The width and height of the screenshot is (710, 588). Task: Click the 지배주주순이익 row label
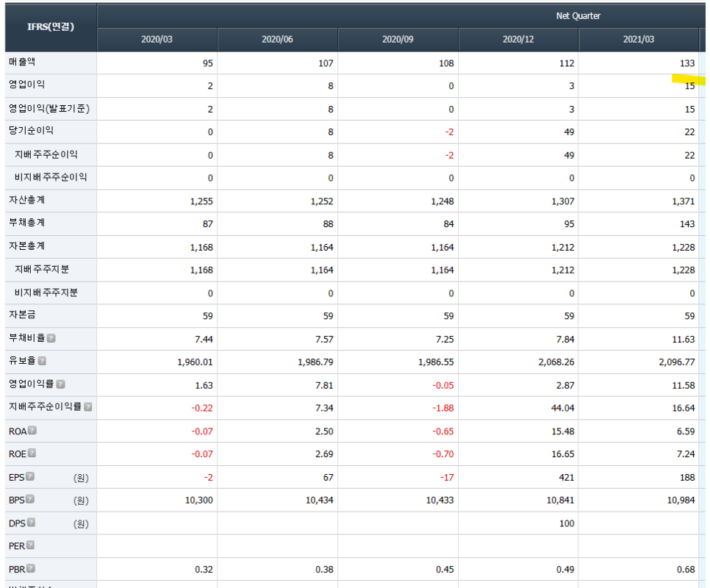click(x=46, y=155)
